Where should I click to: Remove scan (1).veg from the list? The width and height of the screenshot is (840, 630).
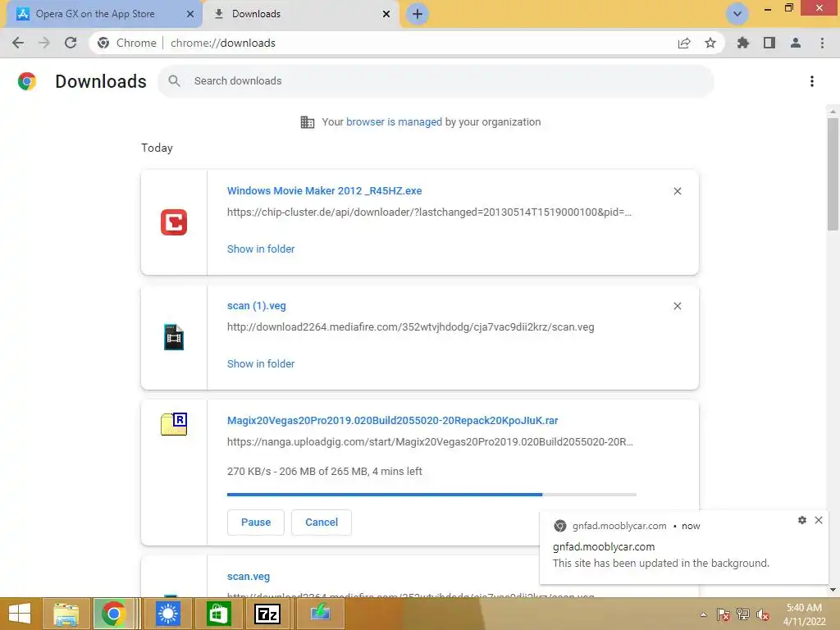(678, 306)
